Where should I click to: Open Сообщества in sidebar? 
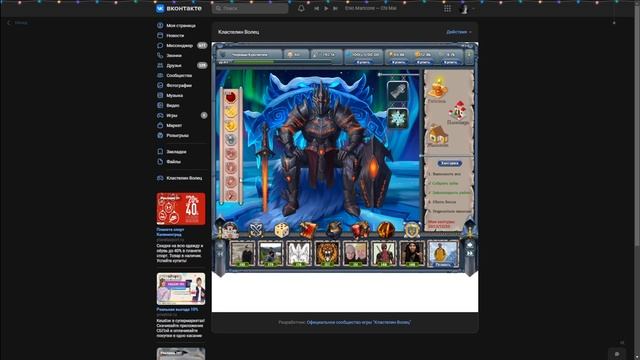point(176,76)
